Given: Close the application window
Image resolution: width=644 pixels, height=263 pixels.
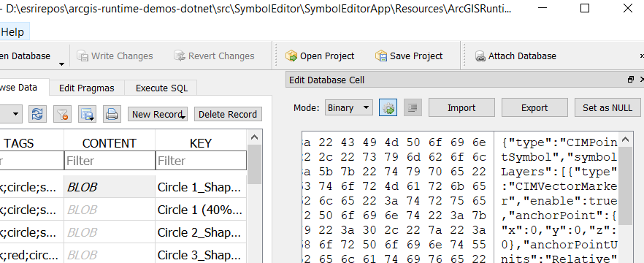Looking at the screenshot, I should [x=628, y=8].
